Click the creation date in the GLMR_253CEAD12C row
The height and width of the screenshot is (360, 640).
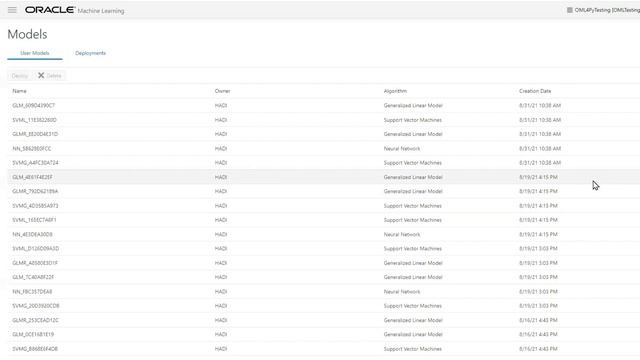point(538,320)
